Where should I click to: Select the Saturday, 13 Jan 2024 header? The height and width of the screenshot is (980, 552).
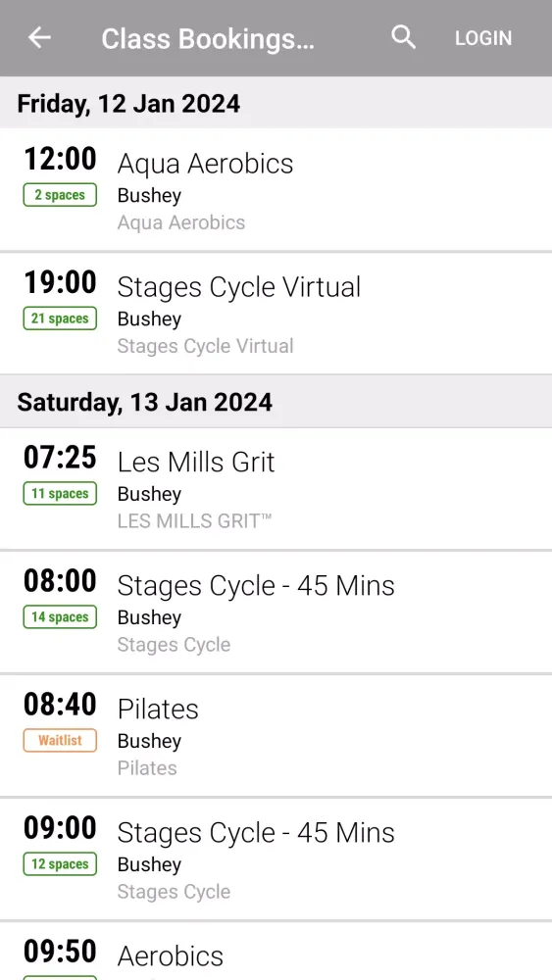click(x=144, y=402)
